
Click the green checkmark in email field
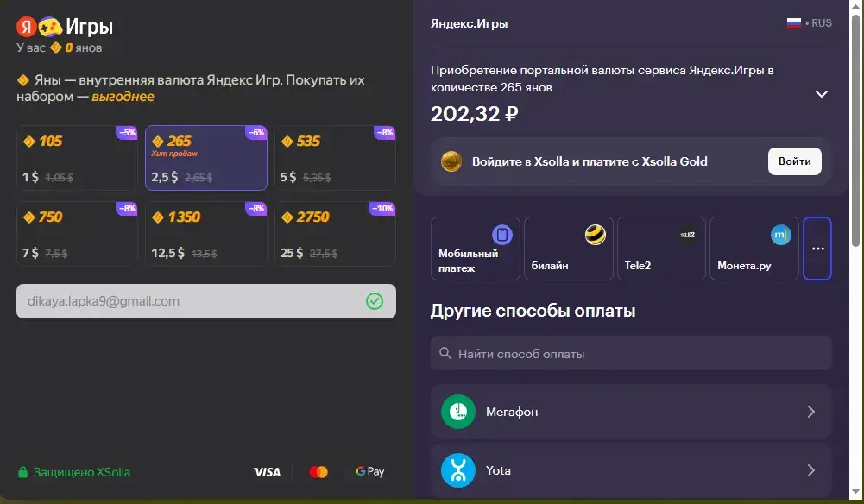click(x=375, y=301)
